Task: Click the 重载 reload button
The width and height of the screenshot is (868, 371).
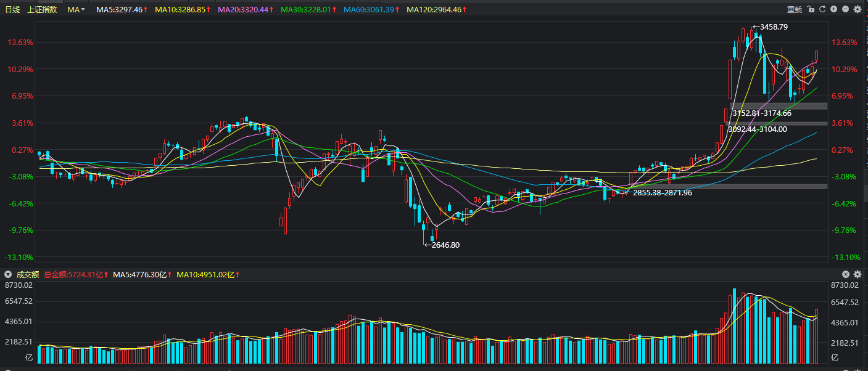Action: pyautogui.click(x=795, y=10)
